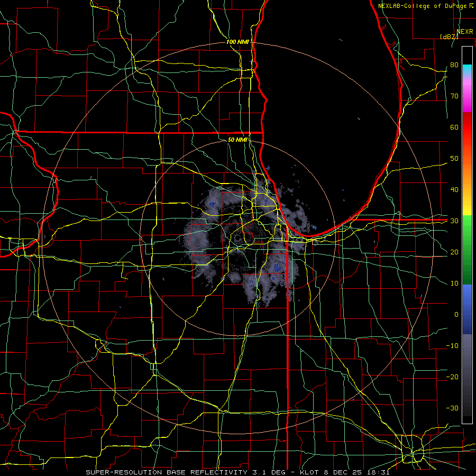Image resolution: width=476 pixels, height=476 pixels.
Task: Click the 30 value on the dBZ scale
Action: 454,221
